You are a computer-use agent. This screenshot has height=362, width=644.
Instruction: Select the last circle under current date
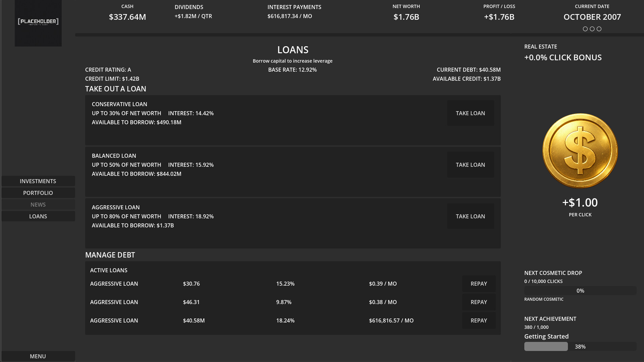pyautogui.click(x=599, y=29)
